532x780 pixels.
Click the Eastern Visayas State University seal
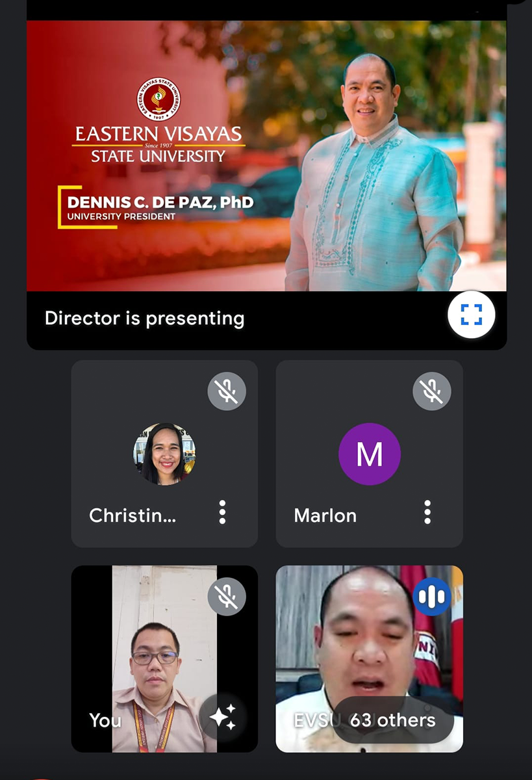point(158,99)
